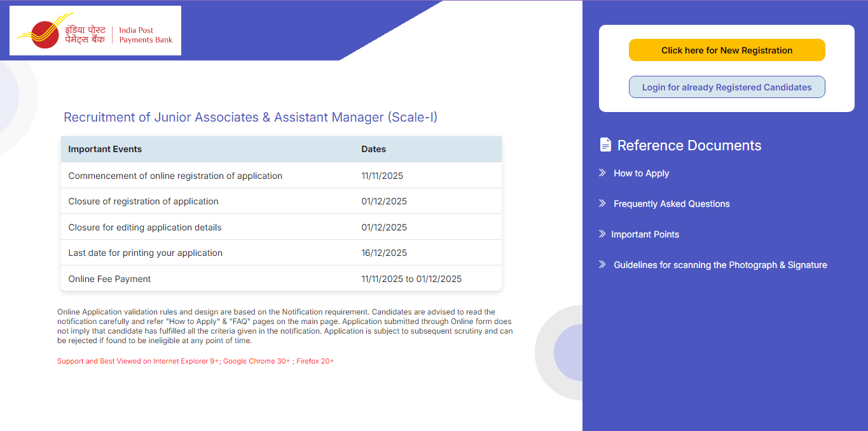The height and width of the screenshot is (431, 868).
Task: Click the red browser support notice text
Action: [195, 360]
